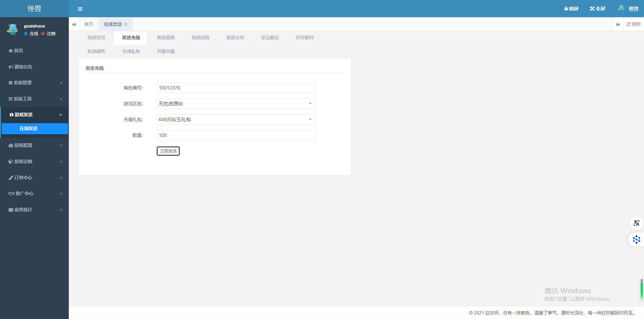This screenshot has height=319, width=644.
Task: Click the tabs scroll-right double arrow
Action: pos(618,24)
